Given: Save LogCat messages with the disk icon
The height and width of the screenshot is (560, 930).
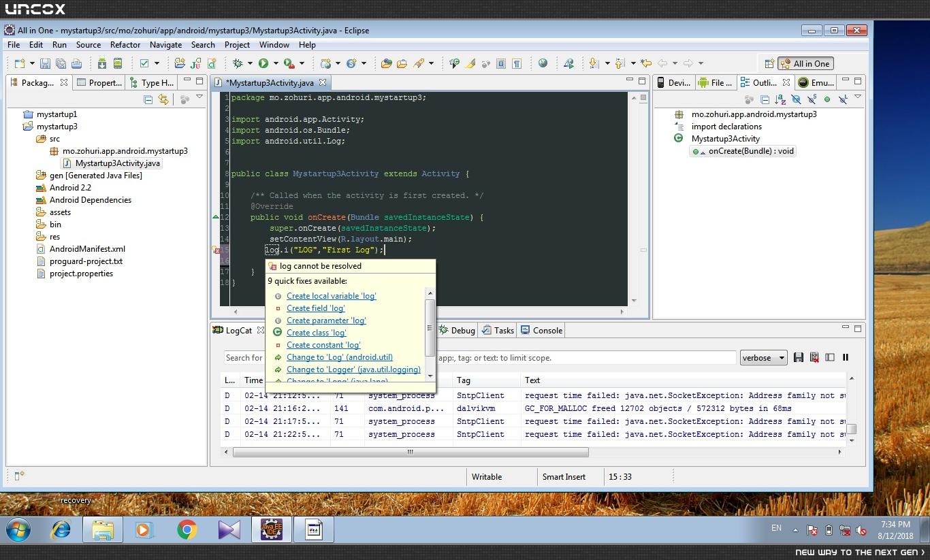Looking at the screenshot, I should [x=799, y=357].
